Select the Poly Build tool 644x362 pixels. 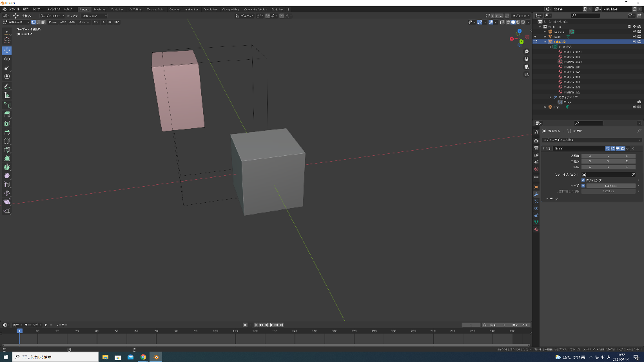(x=7, y=158)
